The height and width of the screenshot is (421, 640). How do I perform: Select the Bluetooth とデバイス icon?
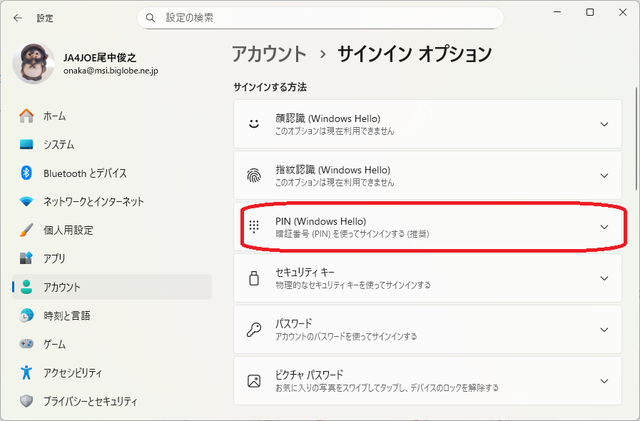(27, 173)
